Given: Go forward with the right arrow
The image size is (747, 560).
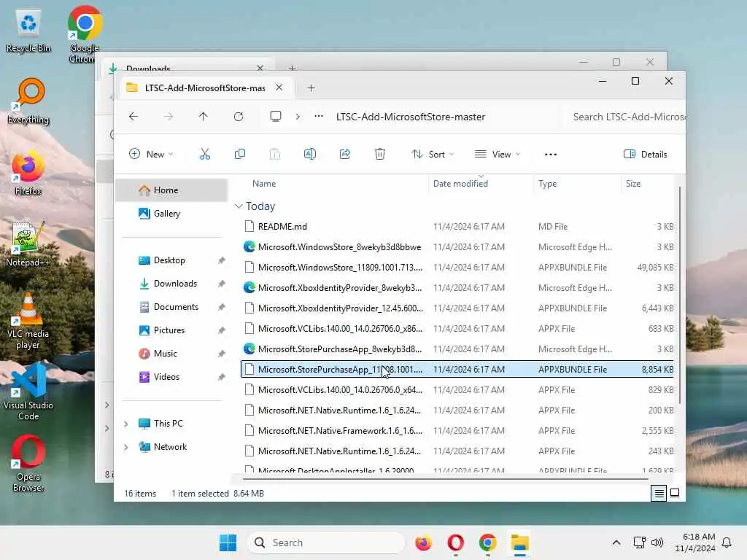Looking at the screenshot, I should (169, 117).
